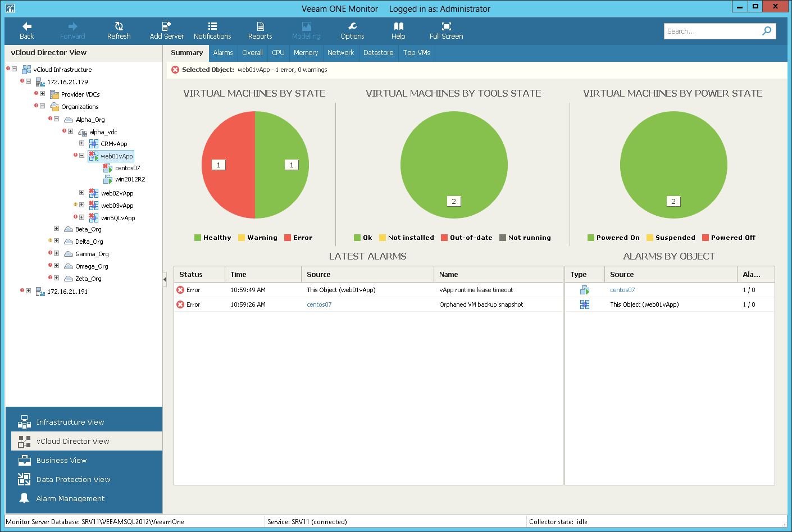Sort Latest Alarms by Time column
The height and width of the screenshot is (532, 792).
(263, 275)
